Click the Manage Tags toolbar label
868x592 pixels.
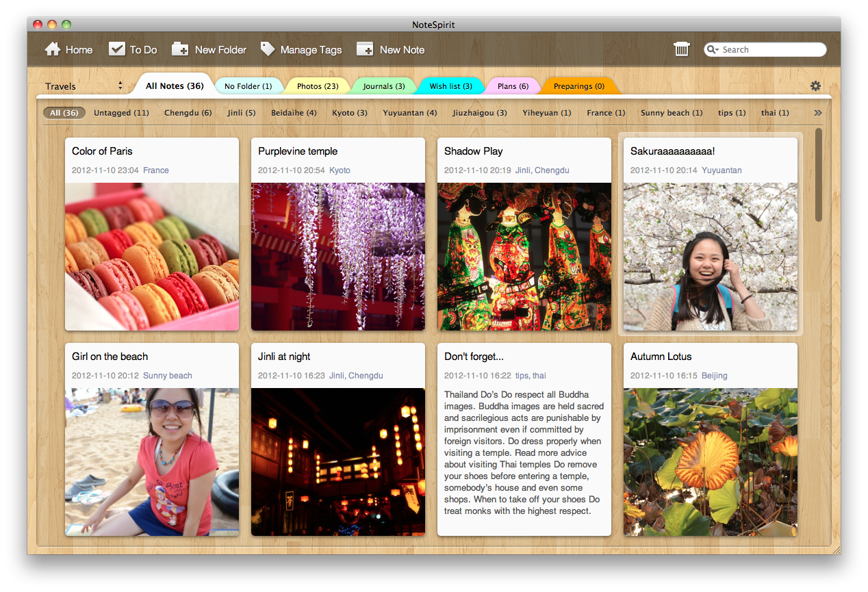pyautogui.click(x=311, y=50)
